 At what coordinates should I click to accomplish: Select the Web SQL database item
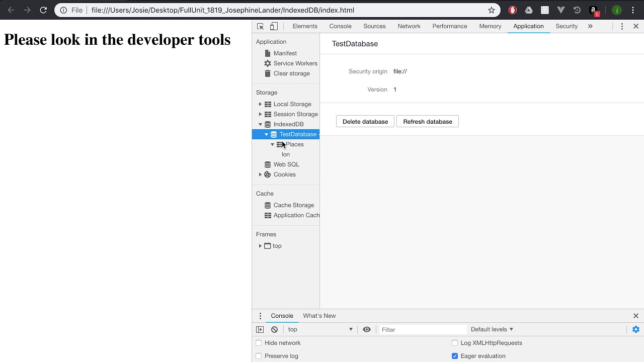pyautogui.click(x=286, y=164)
